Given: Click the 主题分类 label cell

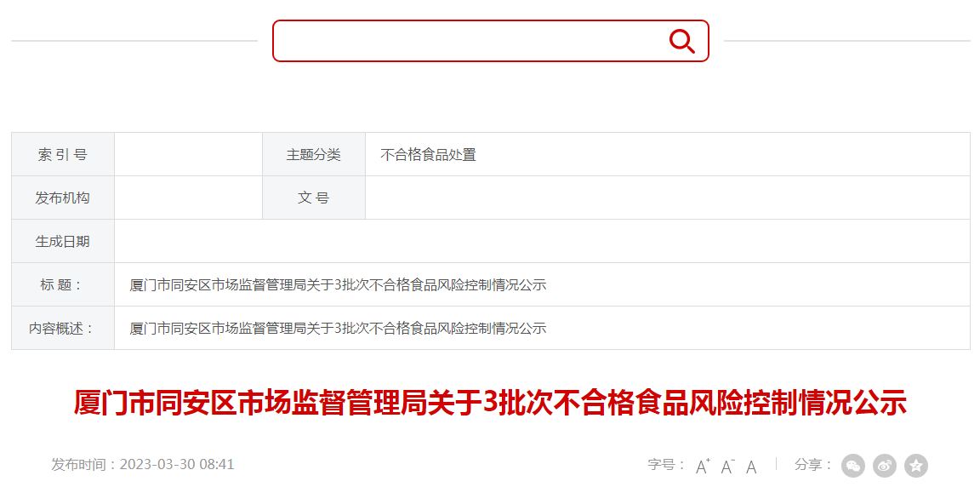Looking at the screenshot, I should tap(314, 154).
